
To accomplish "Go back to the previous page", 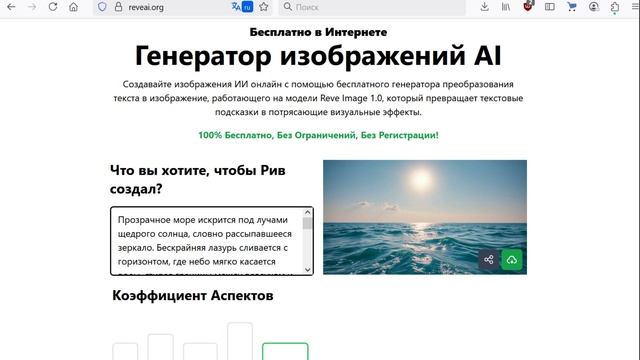I will click(11, 7).
